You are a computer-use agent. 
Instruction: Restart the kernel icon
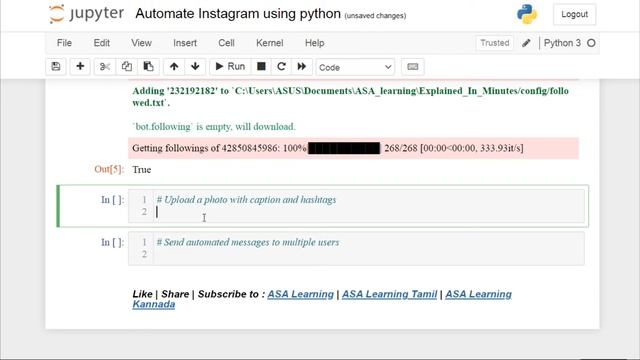(281, 67)
